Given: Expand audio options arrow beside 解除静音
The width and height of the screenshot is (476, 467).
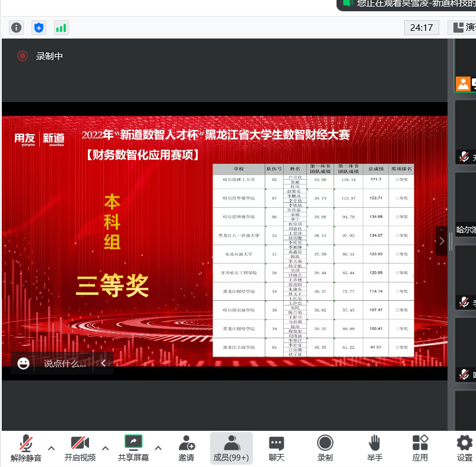Looking at the screenshot, I should (51, 448).
